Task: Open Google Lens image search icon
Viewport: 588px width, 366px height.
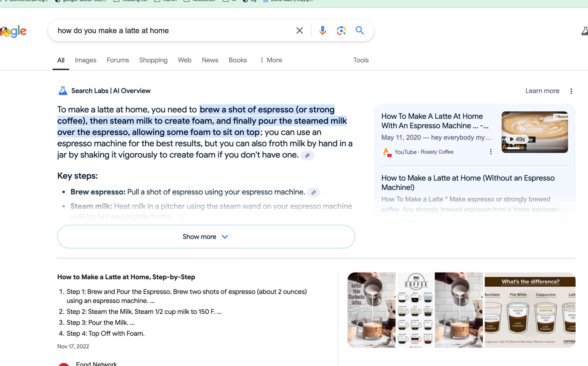Action: [341, 31]
